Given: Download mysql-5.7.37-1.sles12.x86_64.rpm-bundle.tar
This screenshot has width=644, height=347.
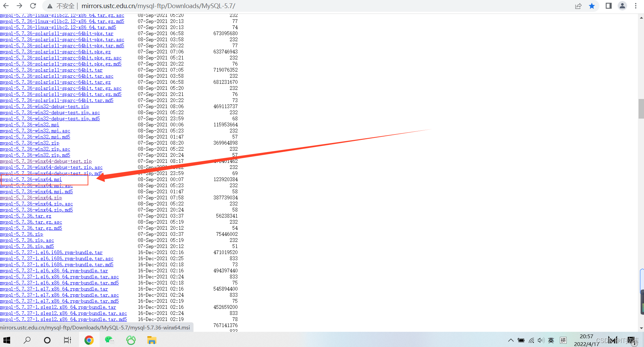Looking at the screenshot, I should (58, 307).
